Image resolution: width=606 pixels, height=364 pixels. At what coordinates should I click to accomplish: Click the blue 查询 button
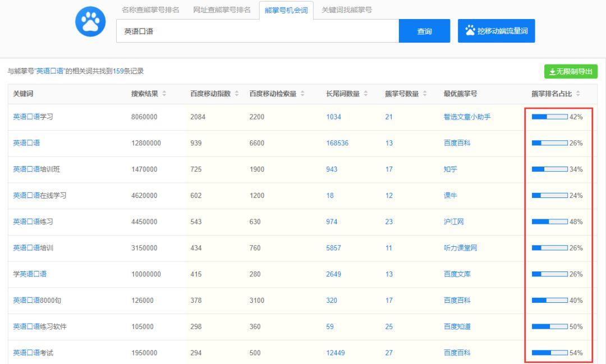[x=424, y=31]
